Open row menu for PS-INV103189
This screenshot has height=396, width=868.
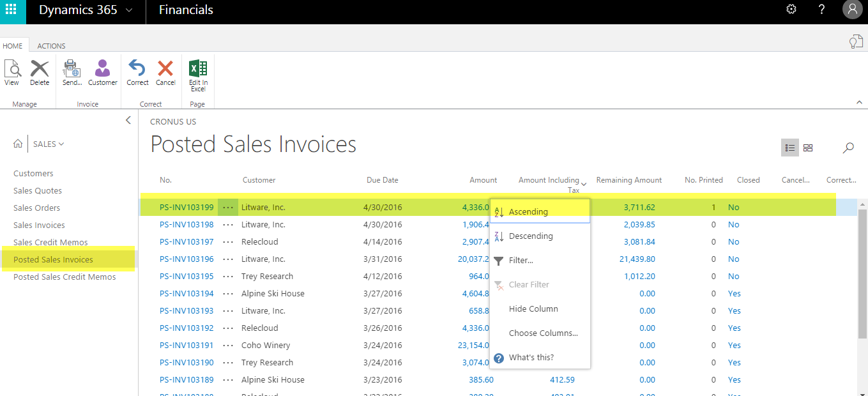[x=228, y=380]
